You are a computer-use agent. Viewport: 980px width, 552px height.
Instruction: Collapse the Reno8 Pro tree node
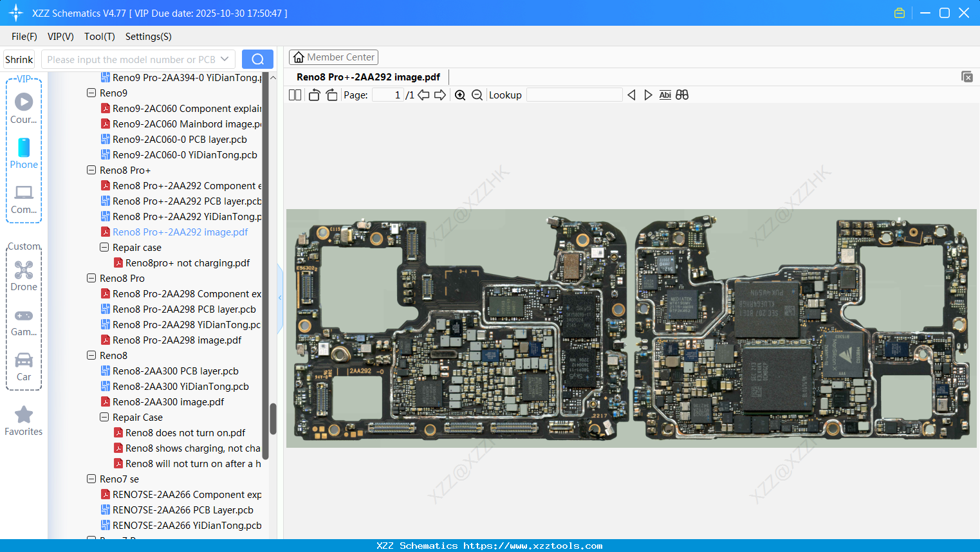[91, 279]
